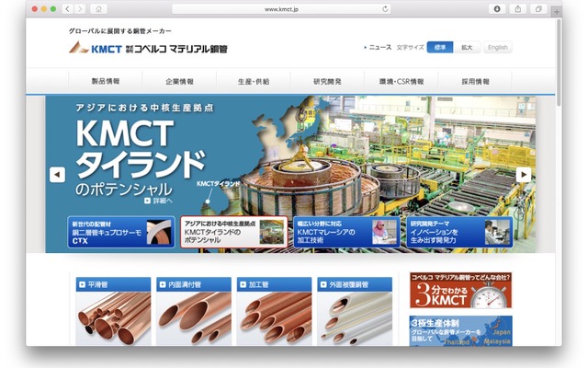Go forward with Safari's forward arrow
This screenshot has height=368, width=588.
coord(80,9)
